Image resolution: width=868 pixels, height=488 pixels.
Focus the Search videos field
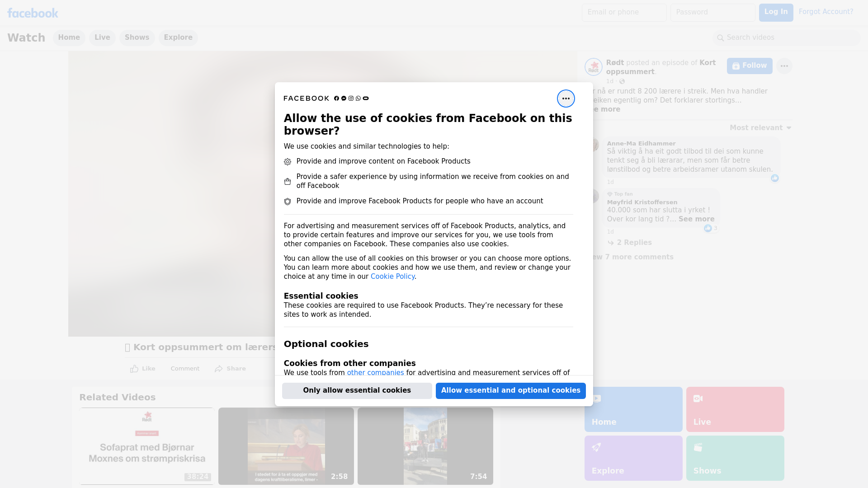[786, 38]
